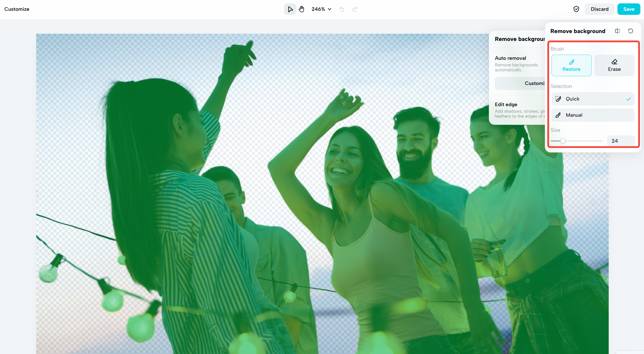Viewport: 644px width, 354px height.
Task: Enable the Restore brush
Action: pyautogui.click(x=572, y=65)
